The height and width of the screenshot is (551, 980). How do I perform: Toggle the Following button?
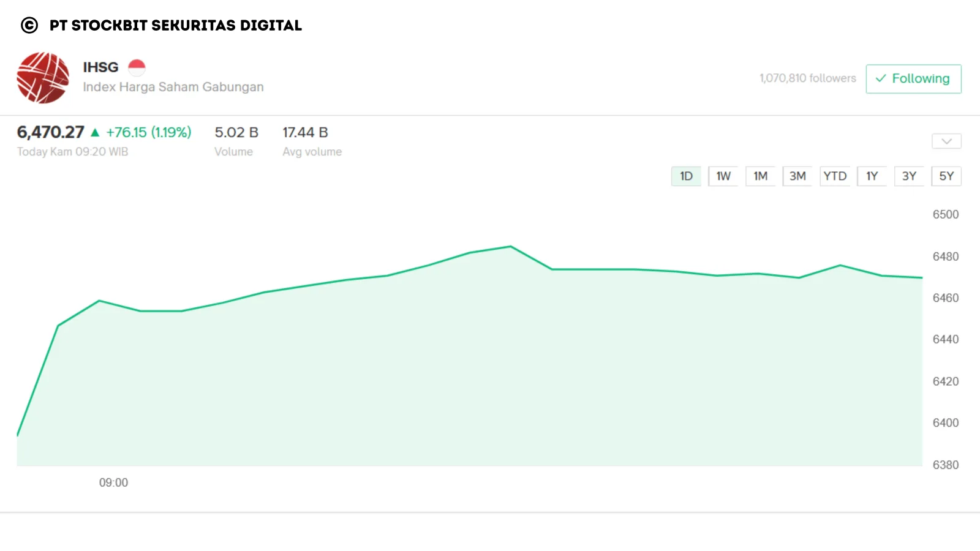pos(913,79)
